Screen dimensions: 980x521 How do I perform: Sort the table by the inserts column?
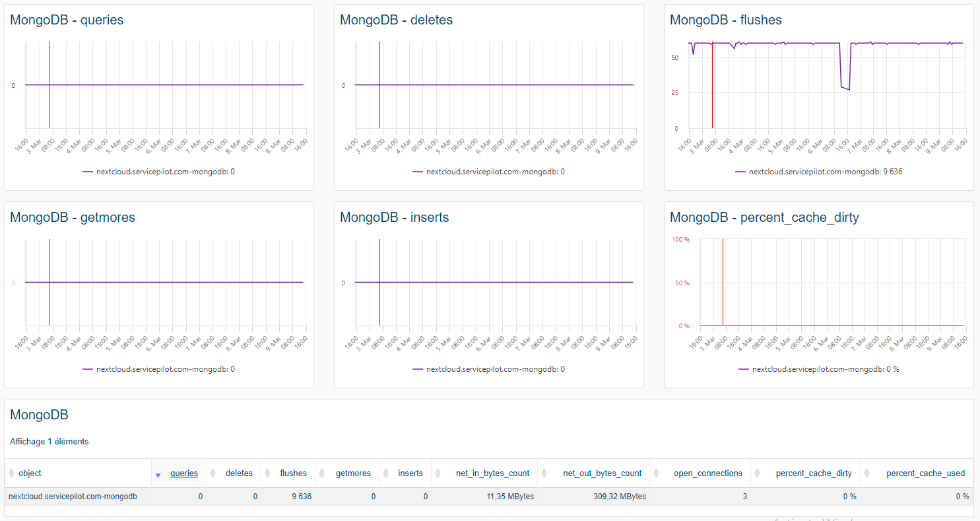point(410,473)
